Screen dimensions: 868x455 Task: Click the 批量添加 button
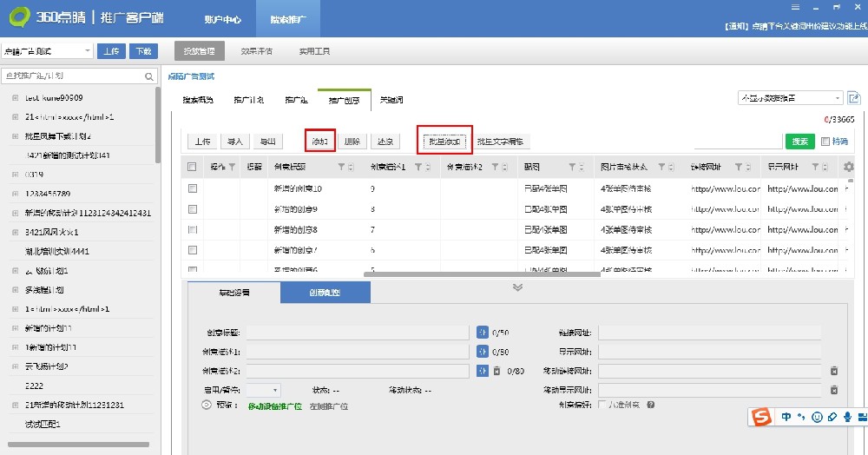444,142
